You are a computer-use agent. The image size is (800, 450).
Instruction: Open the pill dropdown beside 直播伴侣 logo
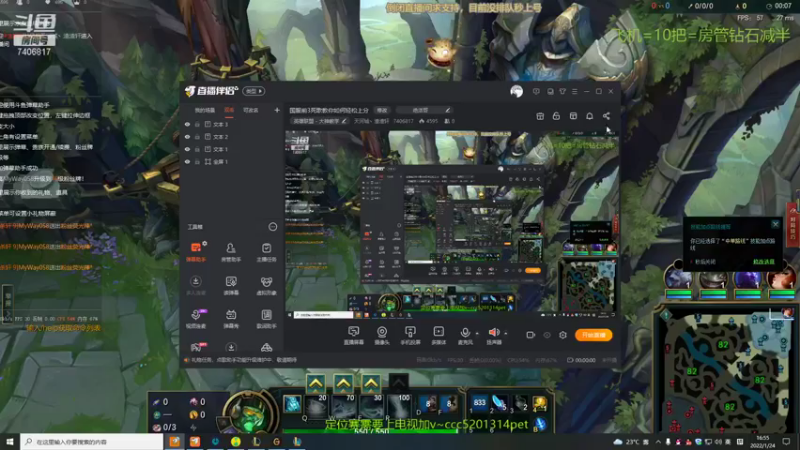click(x=254, y=91)
